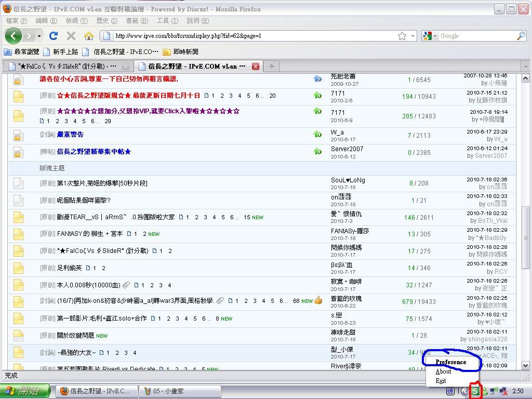
Task: Expand the address bar history dropdown
Action: pyautogui.click(x=413, y=36)
